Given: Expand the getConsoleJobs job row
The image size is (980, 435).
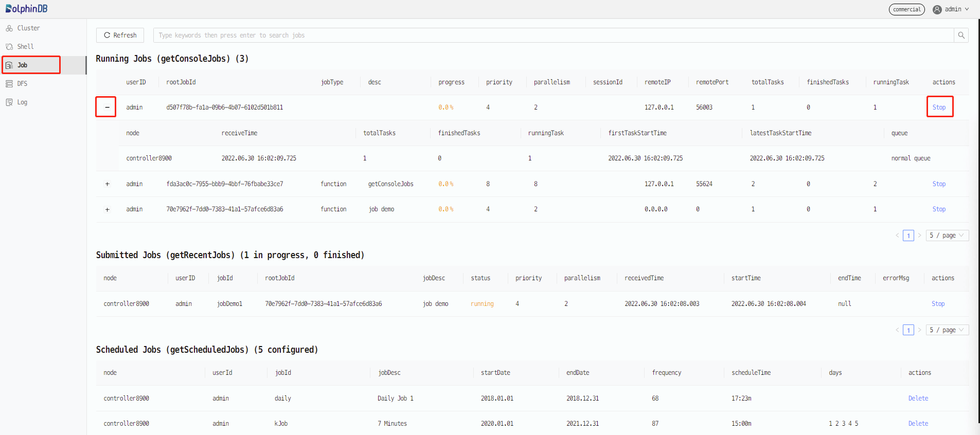Looking at the screenshot, I should pyautogui.click(x=107, y=184).
